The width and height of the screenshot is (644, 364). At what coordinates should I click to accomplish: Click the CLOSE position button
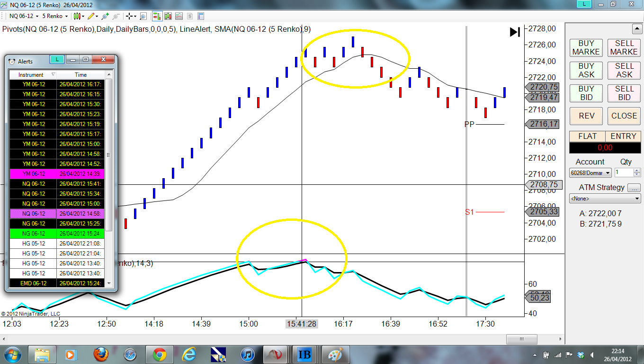[624, 116]
